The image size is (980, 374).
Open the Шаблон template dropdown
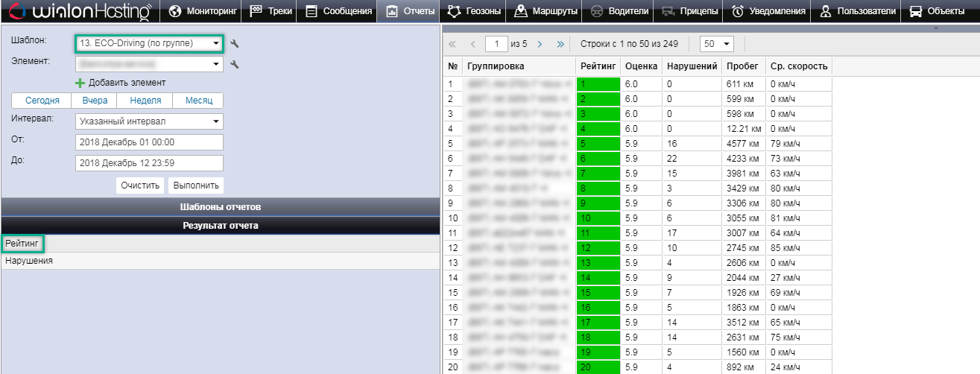(x=149, y=44)
